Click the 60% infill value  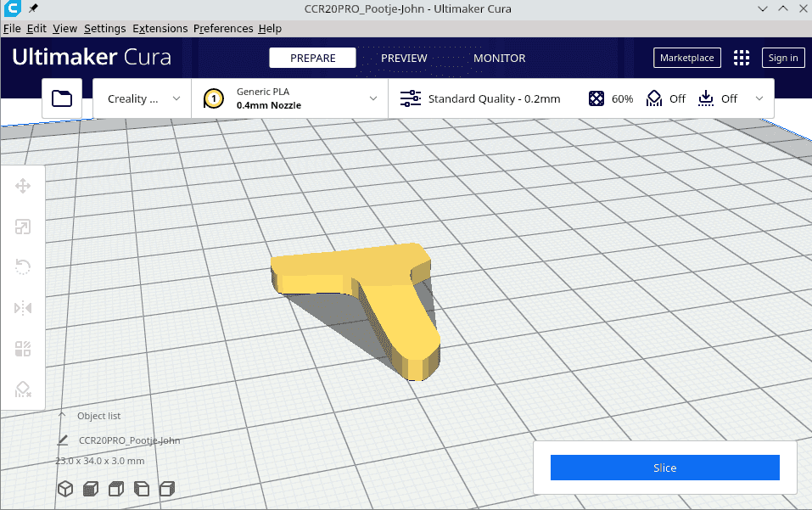[622, 98]
